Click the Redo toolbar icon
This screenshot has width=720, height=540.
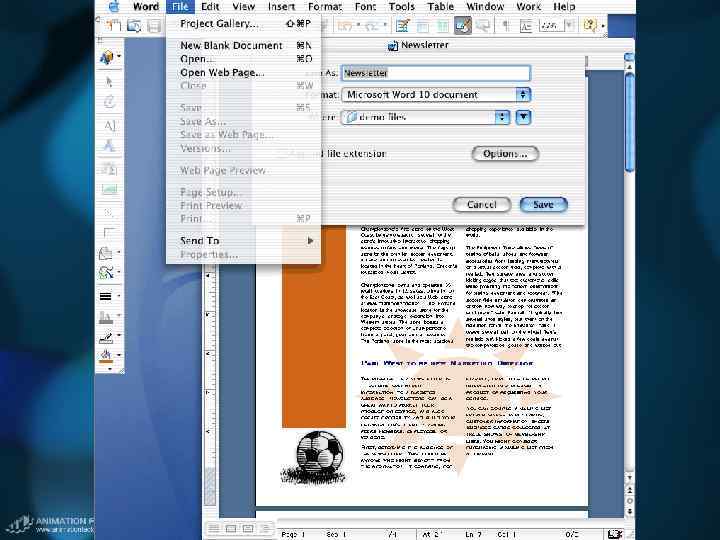pyautogui.click(x=370, y=26)
